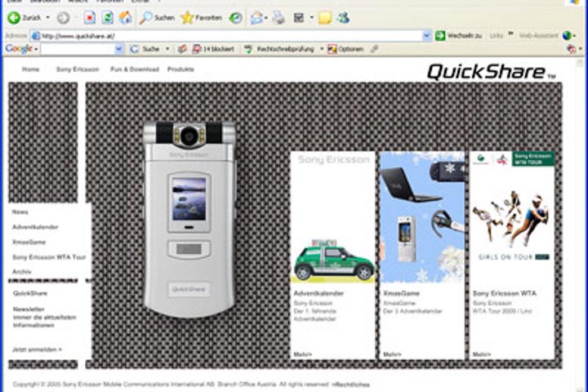This screenshot has width=588, height=392.
Task: Click the Google toolbar Suche button
Action: click(x=145, y=49)
